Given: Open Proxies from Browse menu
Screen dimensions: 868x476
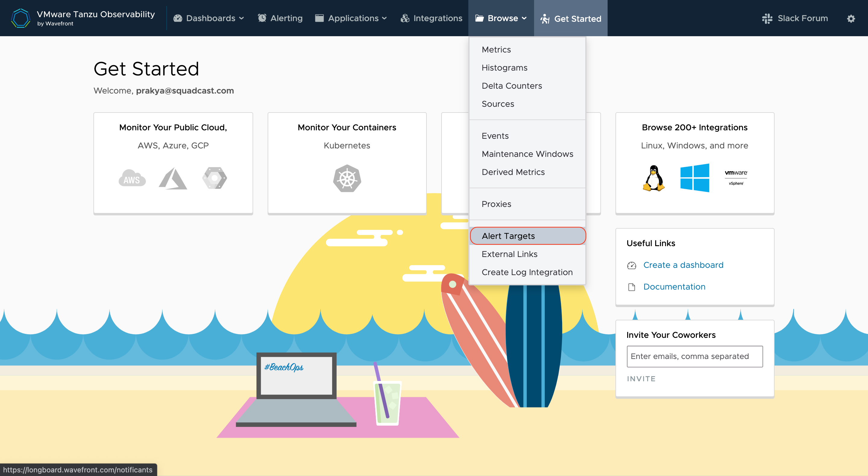Looking at the screenshot, I should tap(528, 204).
